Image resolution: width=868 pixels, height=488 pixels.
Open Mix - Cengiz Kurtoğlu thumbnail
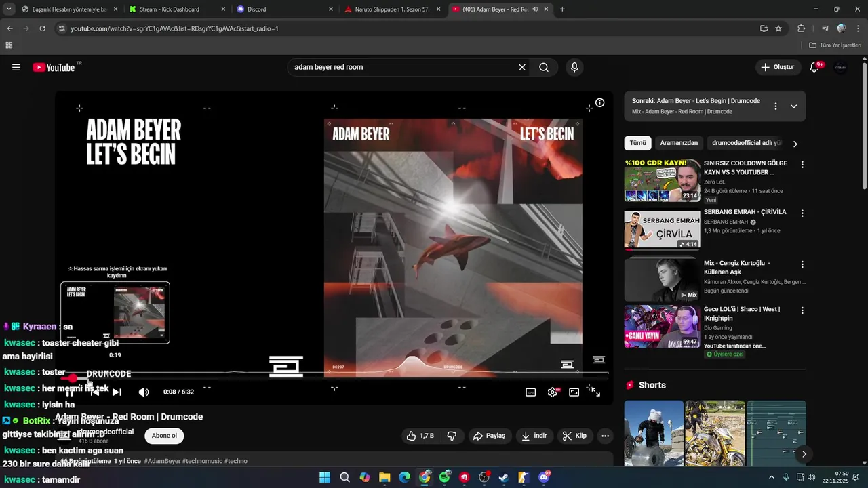[x=662, y=279]
